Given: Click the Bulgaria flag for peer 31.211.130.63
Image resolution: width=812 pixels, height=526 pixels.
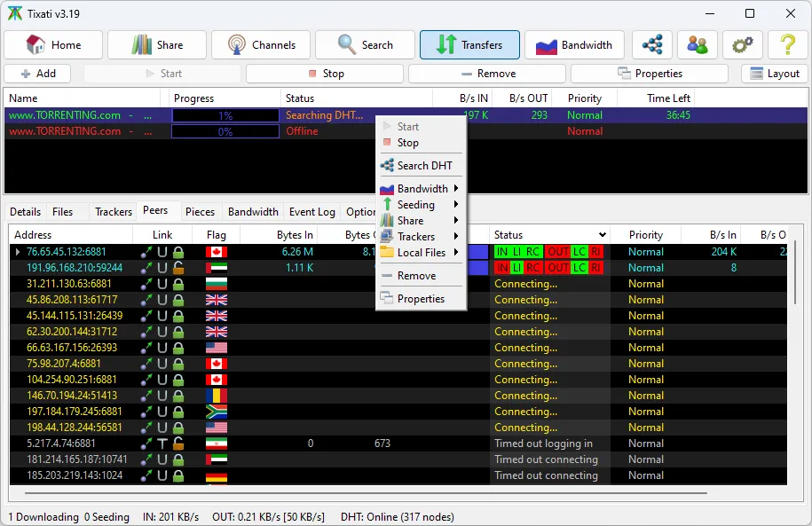Looking at the screenshot, I should (217, 284).
